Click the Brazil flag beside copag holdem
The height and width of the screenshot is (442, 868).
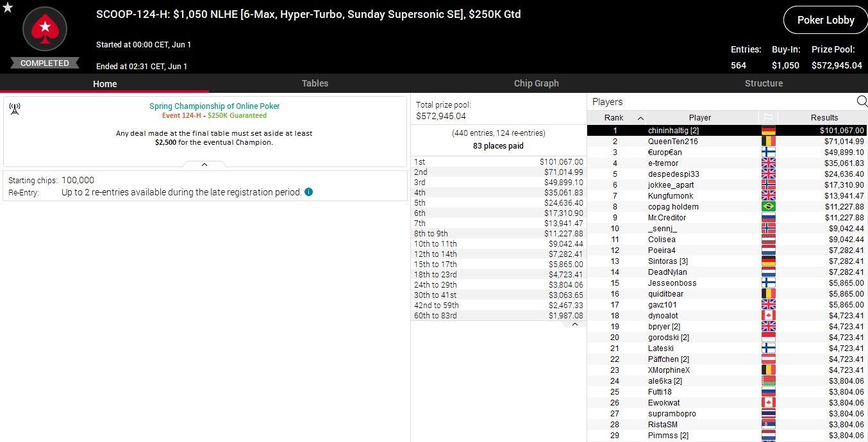[768, 207]
